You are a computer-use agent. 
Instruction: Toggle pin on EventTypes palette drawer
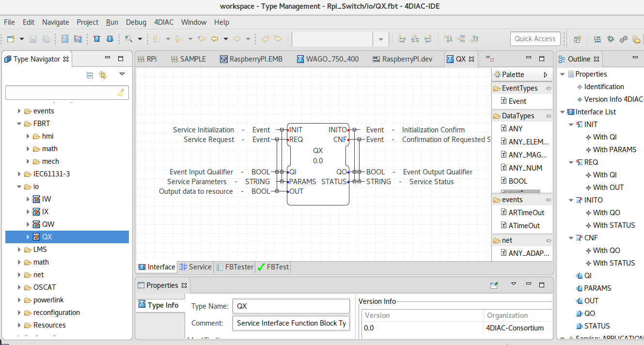549,88
